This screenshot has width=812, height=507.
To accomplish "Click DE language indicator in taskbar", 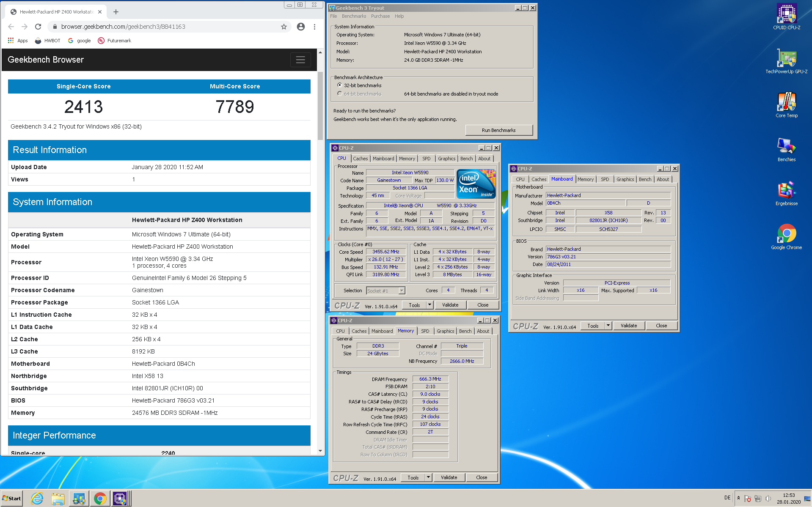I will [727, 498].
